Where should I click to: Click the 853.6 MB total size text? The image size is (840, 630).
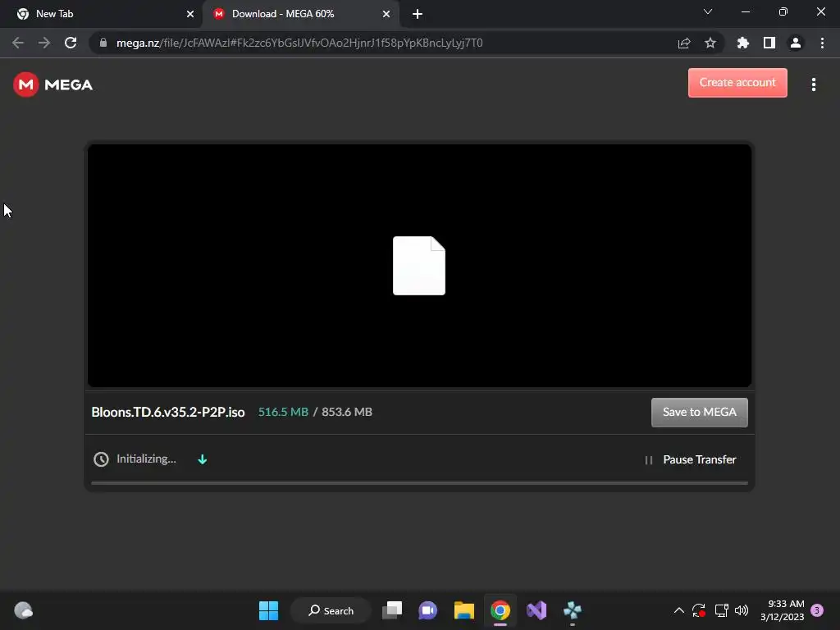tap(347, 412)
